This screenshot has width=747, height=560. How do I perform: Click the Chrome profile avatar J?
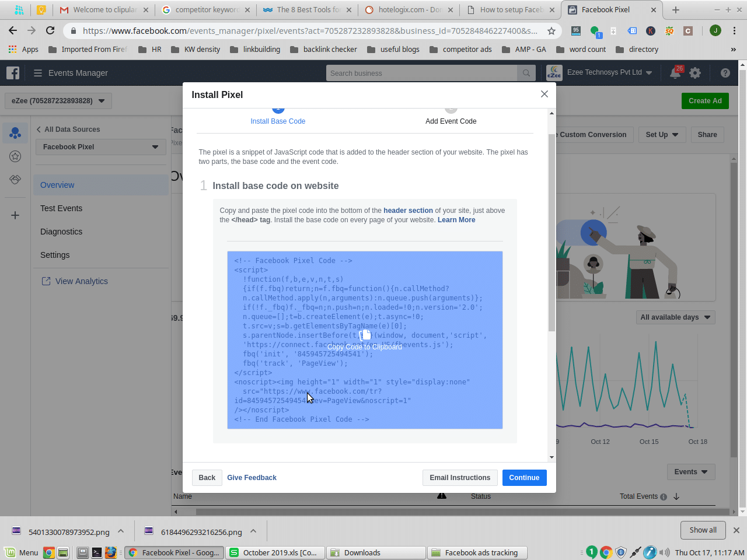[715, 30]
